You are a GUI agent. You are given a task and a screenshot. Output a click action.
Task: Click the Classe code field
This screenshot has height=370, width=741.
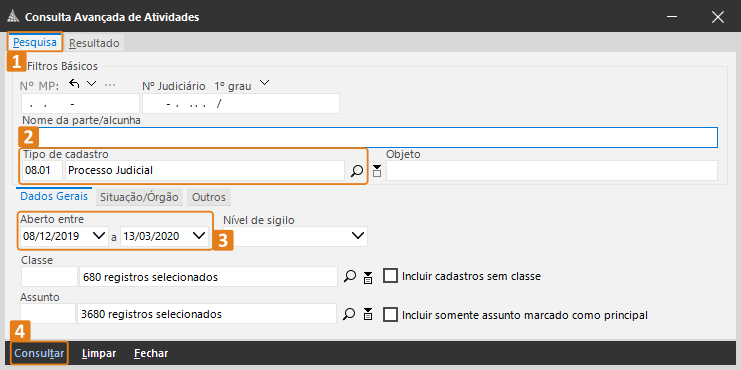(49, 276)
